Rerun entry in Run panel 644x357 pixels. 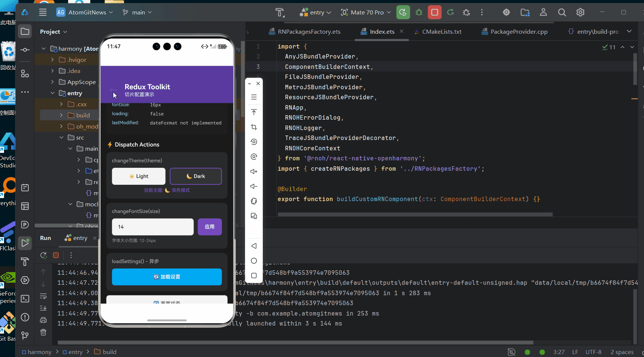pos(44,255)
